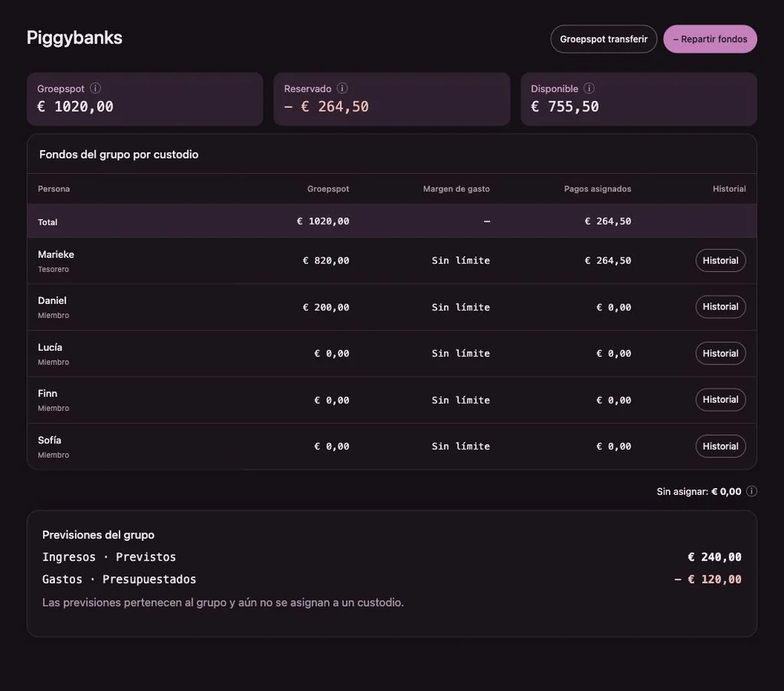Click the Previsiones del grupo heading
This screenshot has width=784, height=691.
tap(98, 535)
